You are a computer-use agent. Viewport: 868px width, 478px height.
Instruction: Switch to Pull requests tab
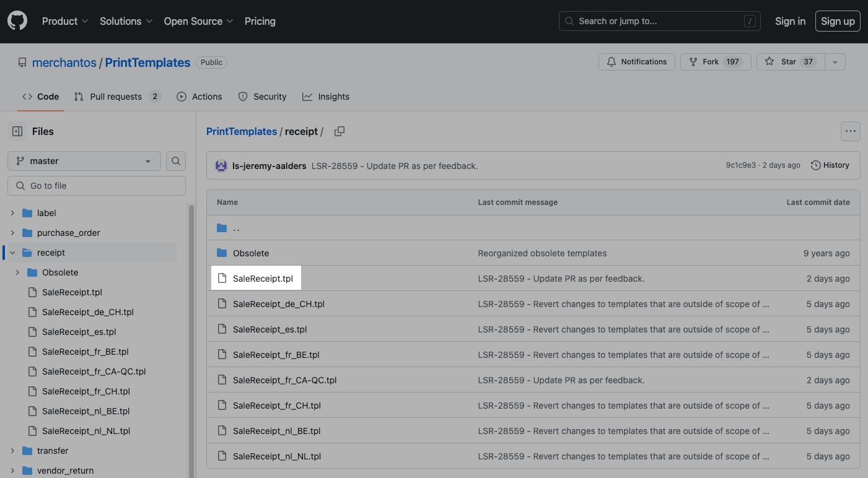tap(117, 97)
